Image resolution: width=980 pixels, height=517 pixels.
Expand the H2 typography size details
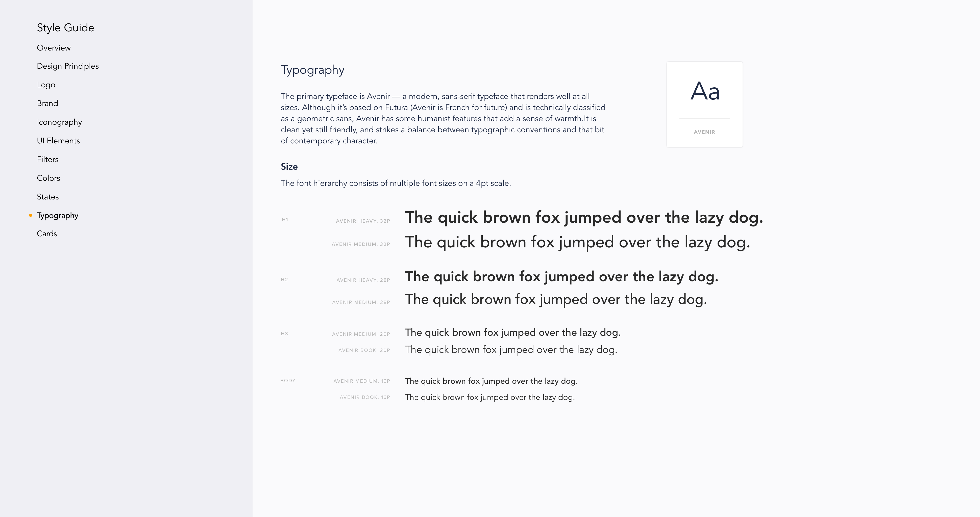283,279
